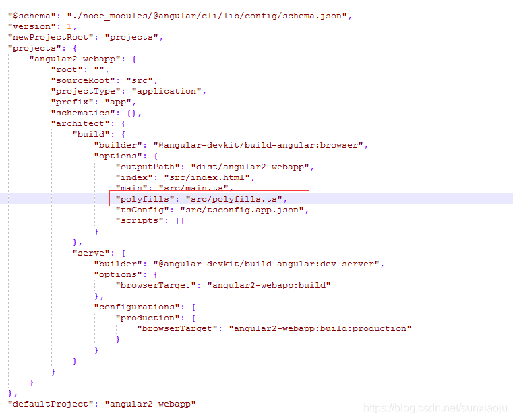Click opening brace after "projects"
Viewport: 513px width, 420px height.
pos(75,48)
